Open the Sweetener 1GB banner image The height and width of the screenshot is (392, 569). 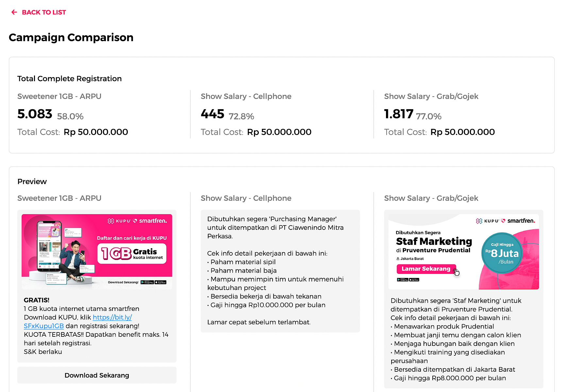pyautogui.click(x=97, y=252)
